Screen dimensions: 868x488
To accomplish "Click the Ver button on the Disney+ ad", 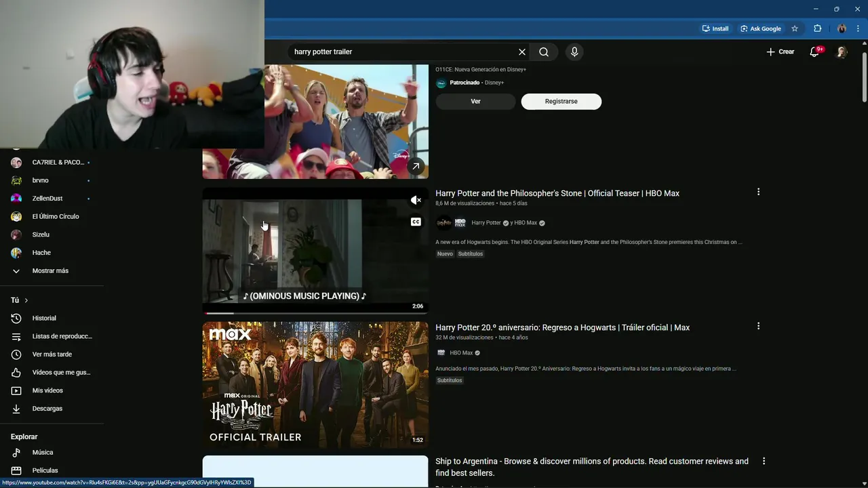I will pos(475,101).
